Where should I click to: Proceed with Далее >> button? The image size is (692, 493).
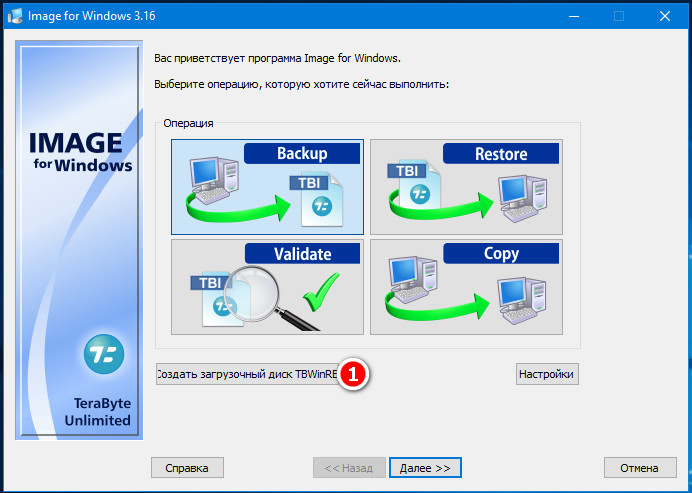[x=425, y=467]
